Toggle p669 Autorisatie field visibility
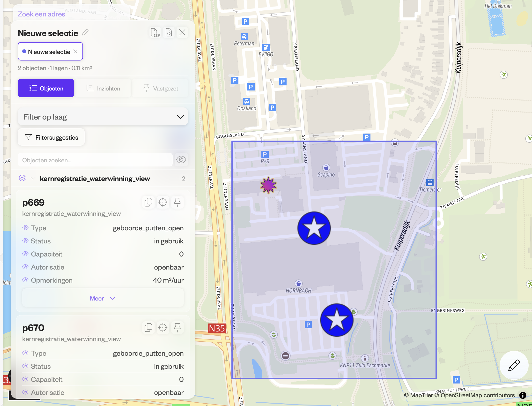532x406 pixels. (x=25, y=267)
